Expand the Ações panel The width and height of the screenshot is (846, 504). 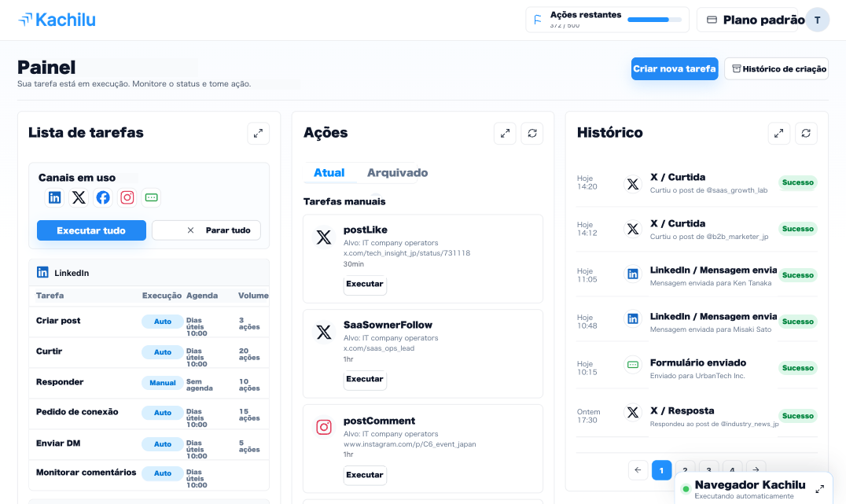pyautogui.click(x=505, y=134)
